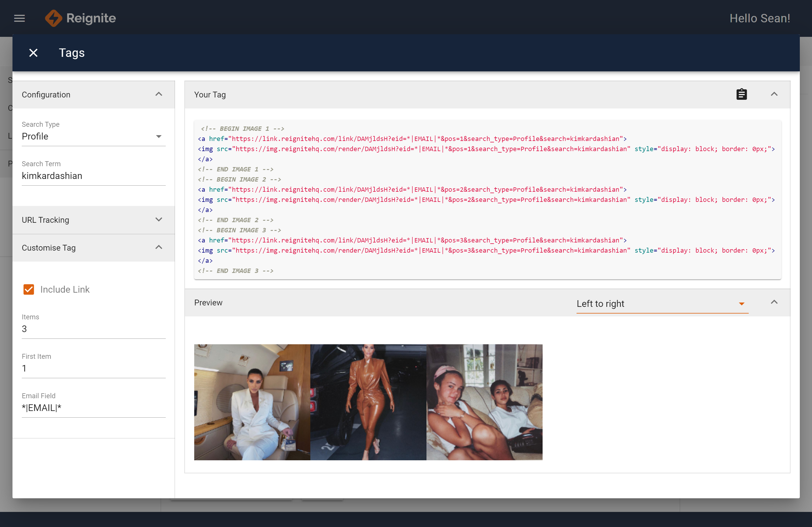Click the Search Term input field
812x527 pixels.
pyautogui.click(x=93, y=176)
